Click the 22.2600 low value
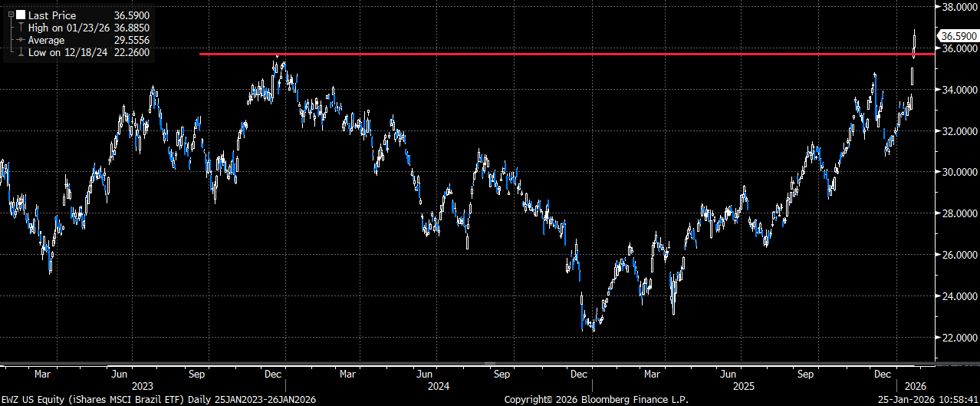The height and width of the screenshot is (406, 980). point(131,52)
